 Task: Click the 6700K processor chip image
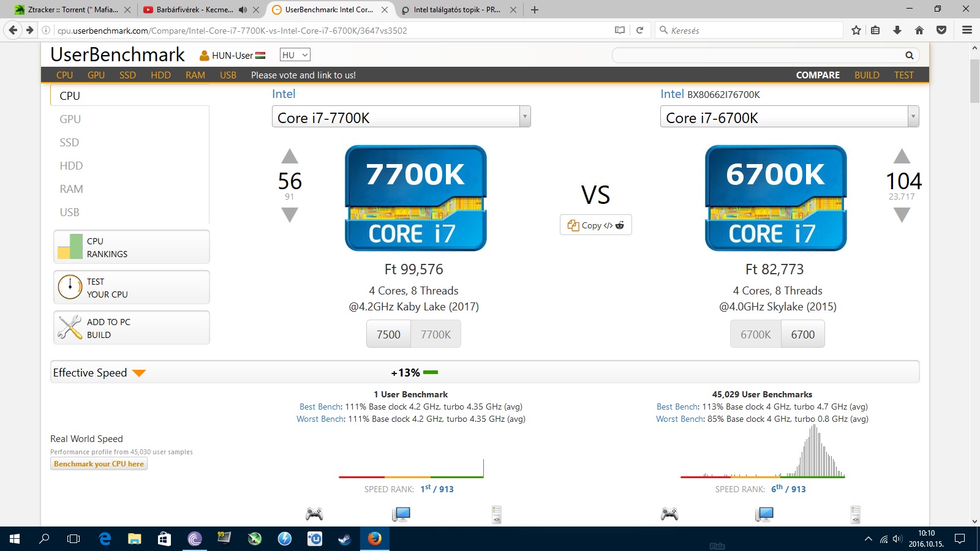(776, 198)
